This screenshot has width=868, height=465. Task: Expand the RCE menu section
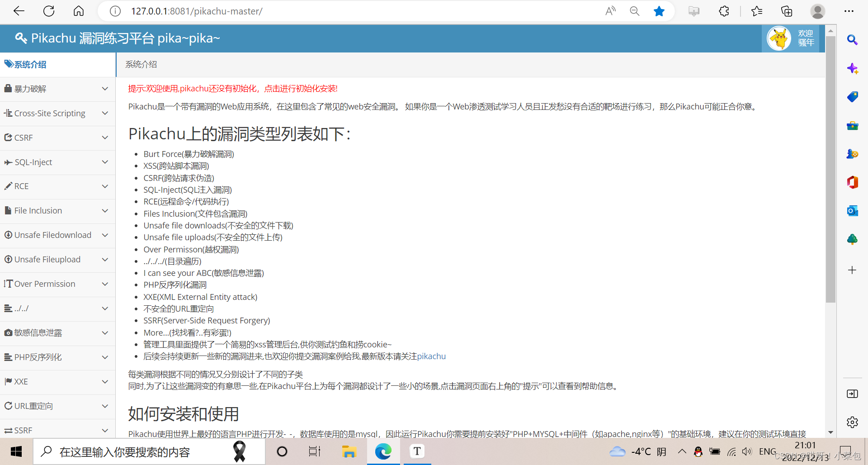[x=57, y=186]
